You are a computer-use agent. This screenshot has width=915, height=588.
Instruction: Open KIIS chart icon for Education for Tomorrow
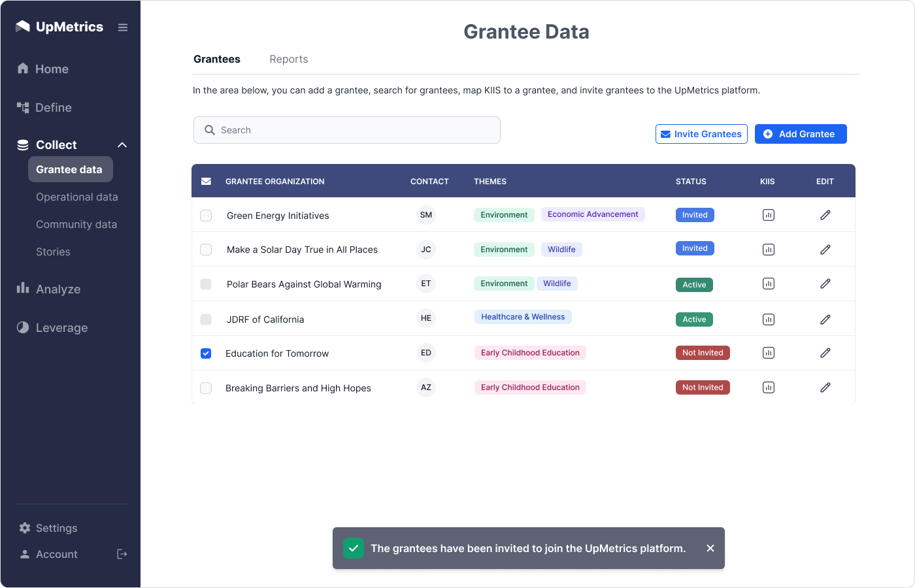(769, 353)
